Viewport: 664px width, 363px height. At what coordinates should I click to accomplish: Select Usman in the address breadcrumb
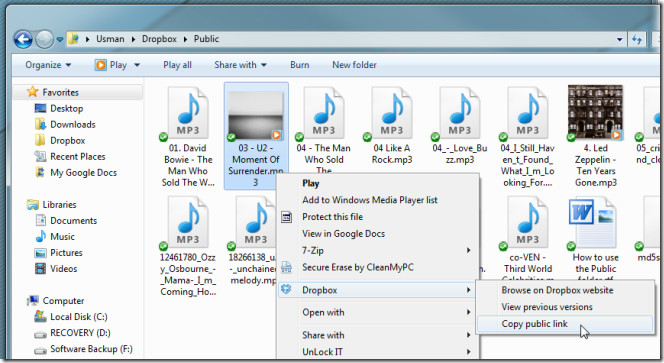pos(110,39)
